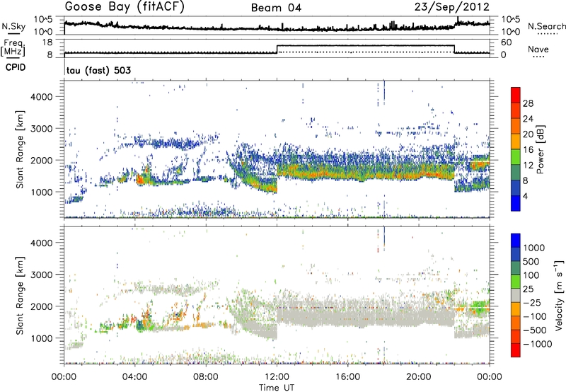This screenshot has height=392, width=566.
Task: Click the '500' velocity colorbar tick
Action: pyautogui.click(x=533, y=261)
